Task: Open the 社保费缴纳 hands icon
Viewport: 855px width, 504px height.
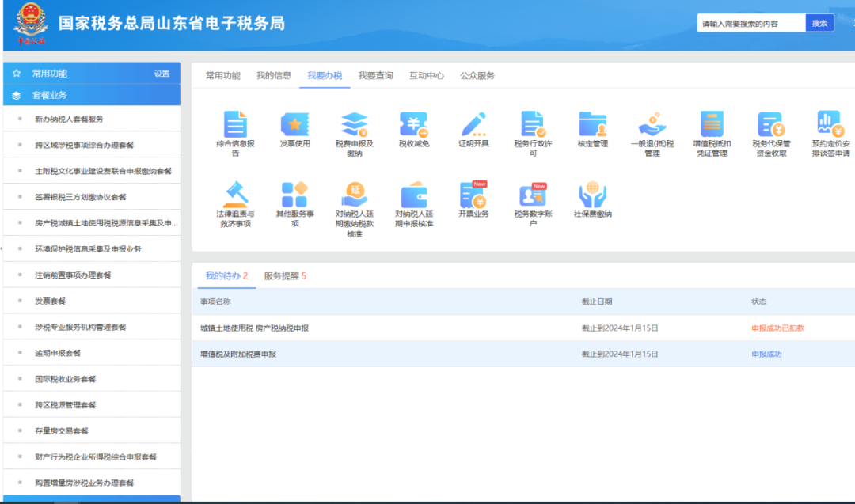Action: point(592,195)
